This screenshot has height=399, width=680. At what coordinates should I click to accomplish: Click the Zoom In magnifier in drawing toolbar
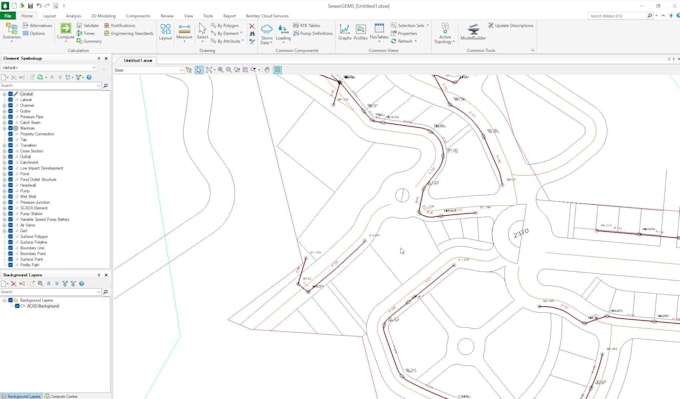[x=221, y=70]
